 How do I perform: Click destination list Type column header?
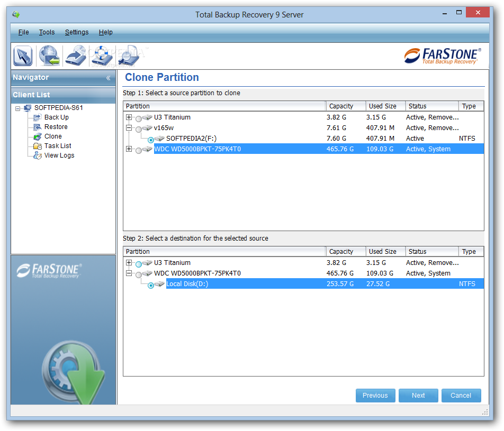(x=471, y=252)
